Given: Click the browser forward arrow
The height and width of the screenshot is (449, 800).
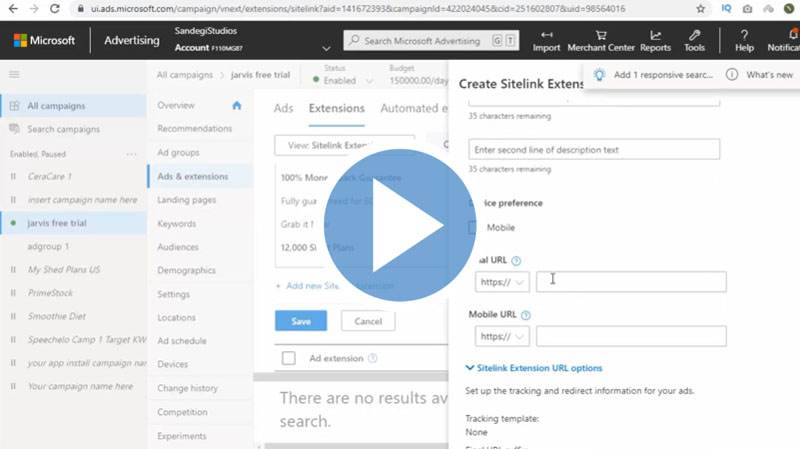Looking at the screenshot, I should coord(34,9).
